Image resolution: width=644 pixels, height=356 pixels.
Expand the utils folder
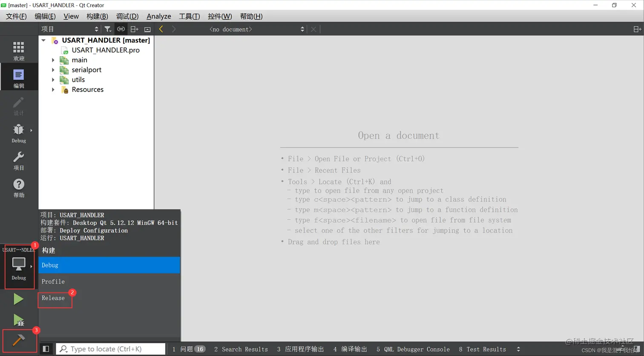(x=53, y=80)
